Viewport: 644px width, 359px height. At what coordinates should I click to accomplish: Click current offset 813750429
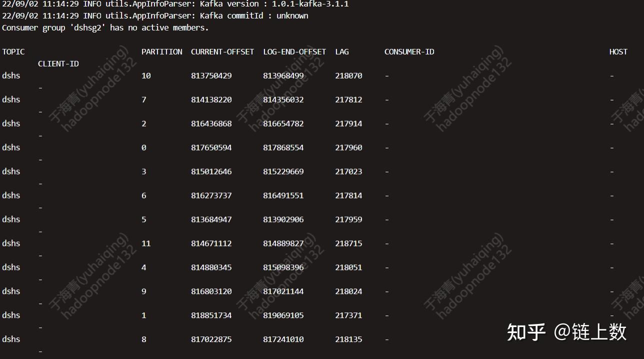point(211,75)
